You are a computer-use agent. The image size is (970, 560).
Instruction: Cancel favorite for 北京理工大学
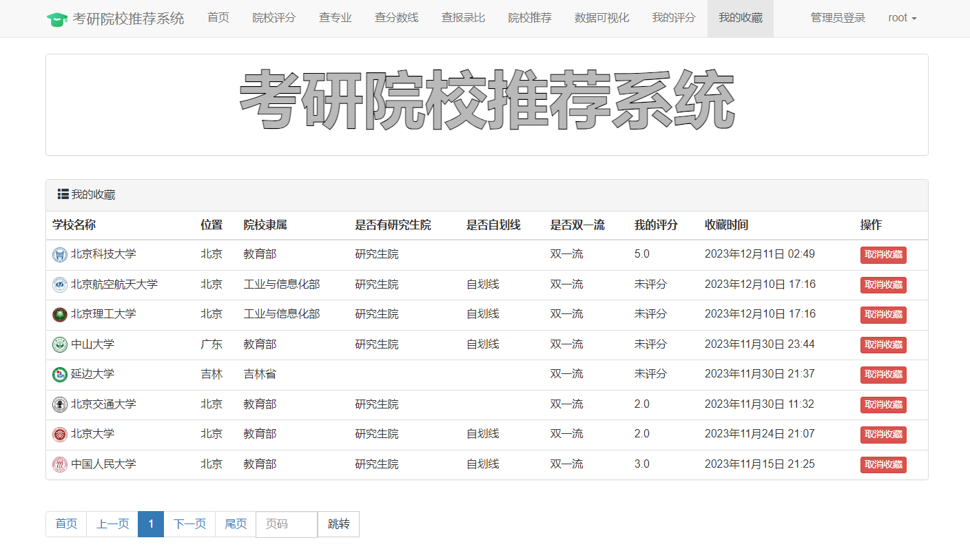tap(883, 315)
